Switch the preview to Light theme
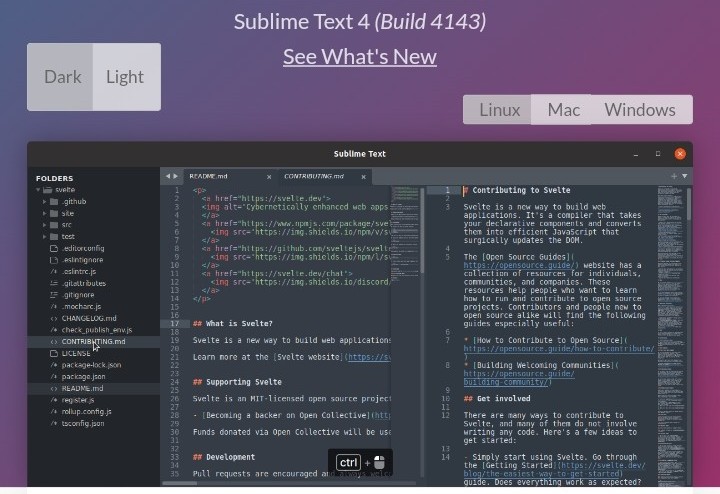The height and width of the screenshot is (494, 720). (x=127, y=77)
